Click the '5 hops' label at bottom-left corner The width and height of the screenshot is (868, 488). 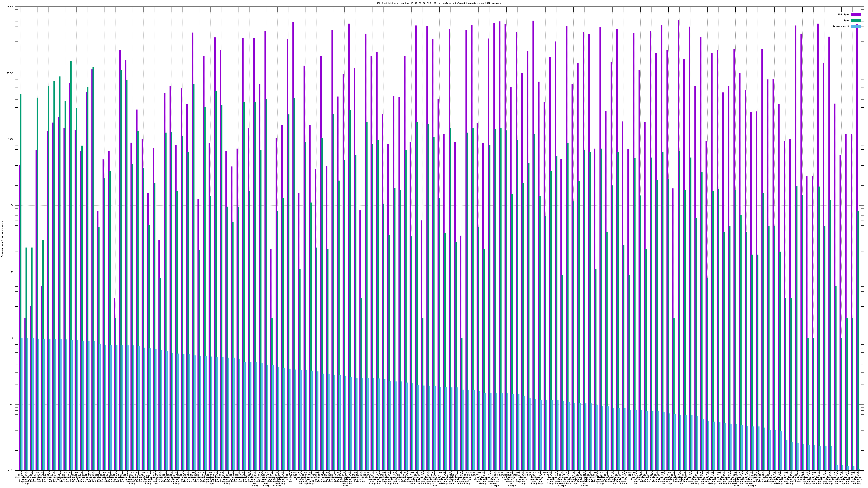coord(25,484)
